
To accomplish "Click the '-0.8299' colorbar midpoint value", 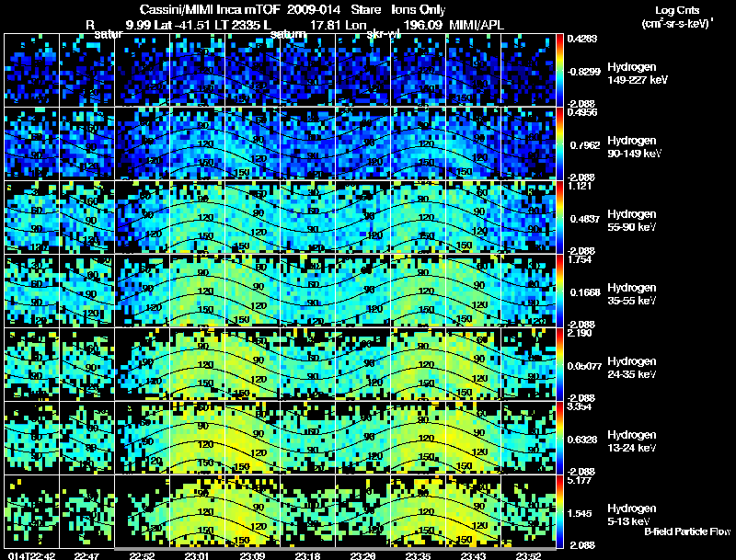I will 584,72.
